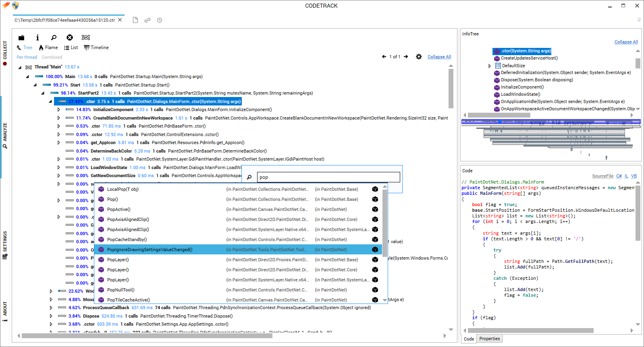Click Collapse All in the call tree
Screen dimensions: 644x347
pyautogui.click(x=439, y=57)
